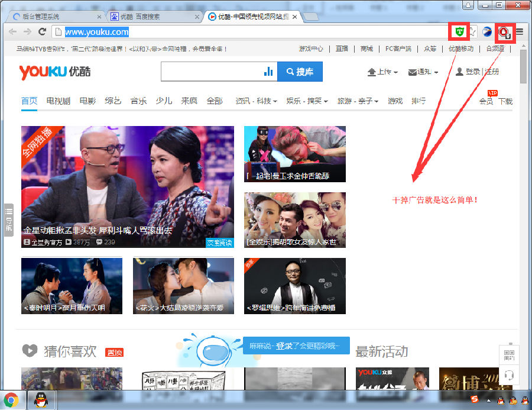Image resolution: width=532 pixels, height=410 pixels.
Task: Click the 注册 register link
Action: pyautogui.click(x=492, y=72)
